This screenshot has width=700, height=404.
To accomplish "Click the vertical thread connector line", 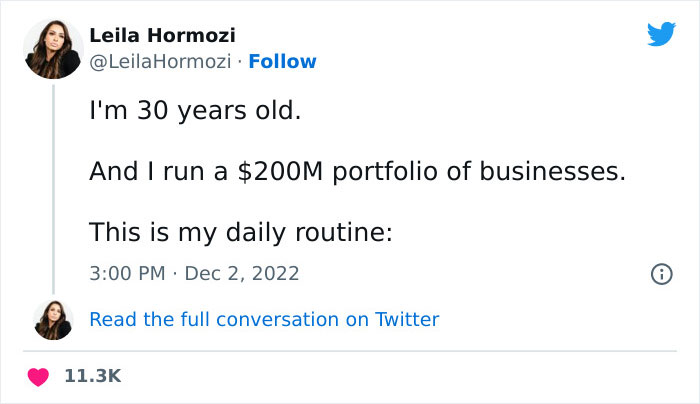I will tap(54, 190).
